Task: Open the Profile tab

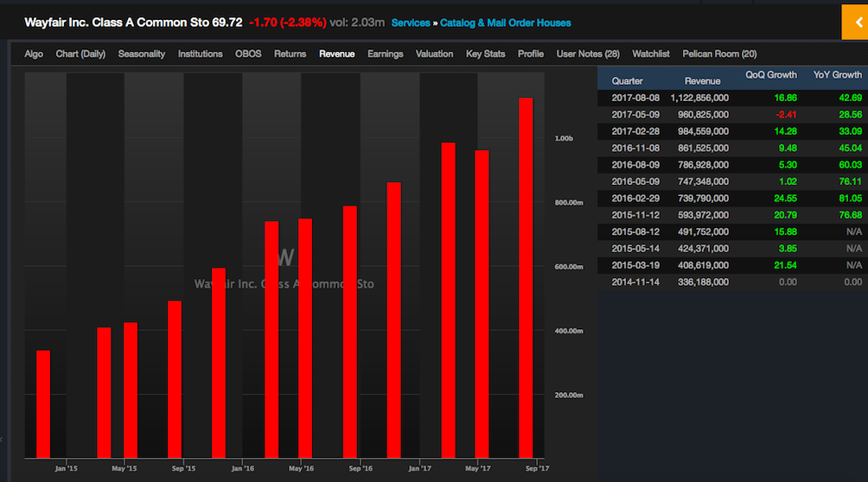Action: (x=530, y=54)
